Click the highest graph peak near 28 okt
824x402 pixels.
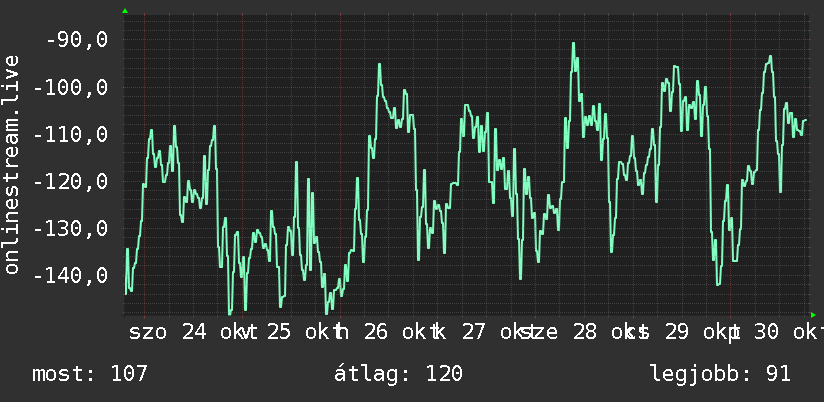coord(574,44)
